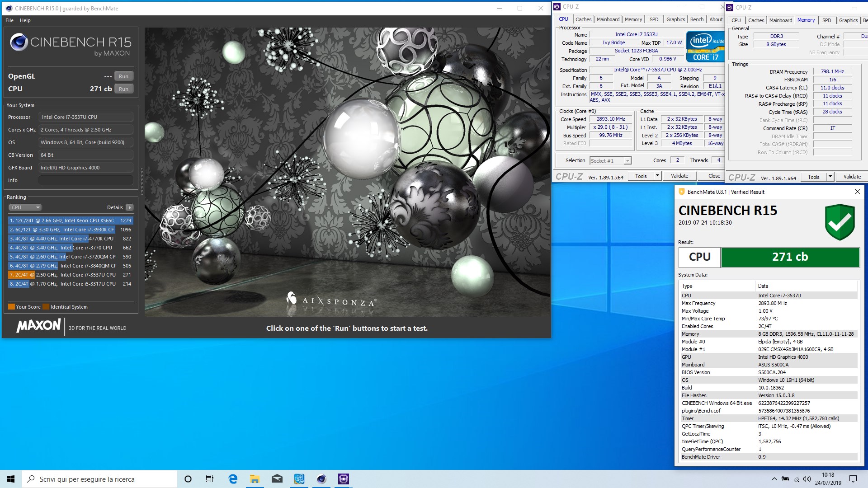Select highlighted ranking row i7-3537U 271
Screen dimensions: 868x488
coord(71,275)
